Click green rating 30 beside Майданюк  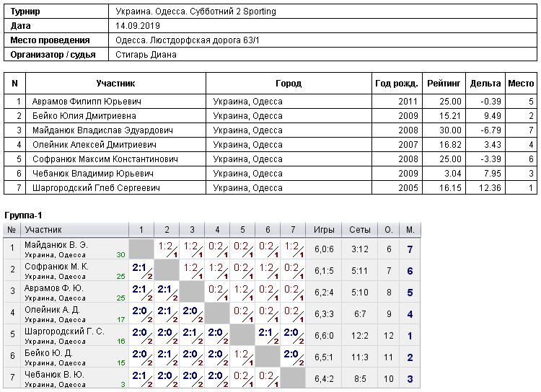(120, 255)
